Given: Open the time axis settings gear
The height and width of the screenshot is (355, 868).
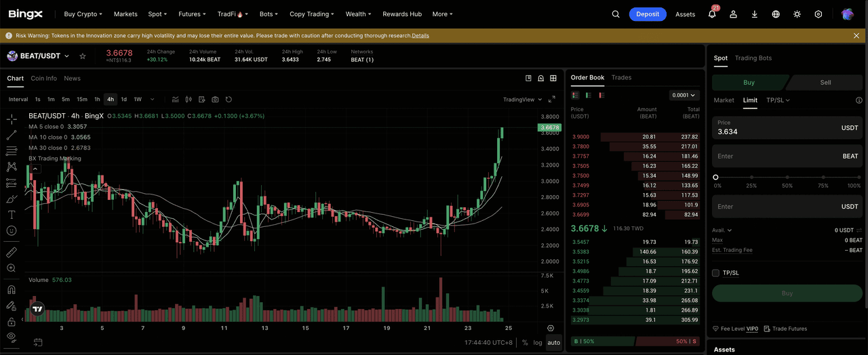Looking at the screenshot, I should [550, 328].
